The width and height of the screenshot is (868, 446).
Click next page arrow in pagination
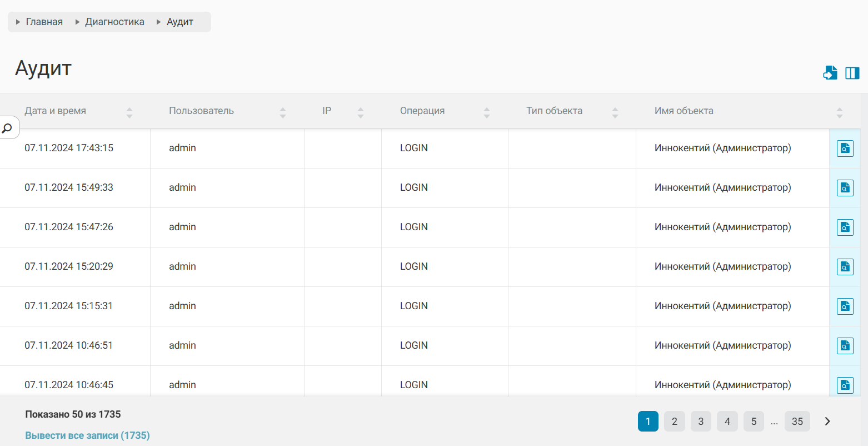(x=827, y=422)
